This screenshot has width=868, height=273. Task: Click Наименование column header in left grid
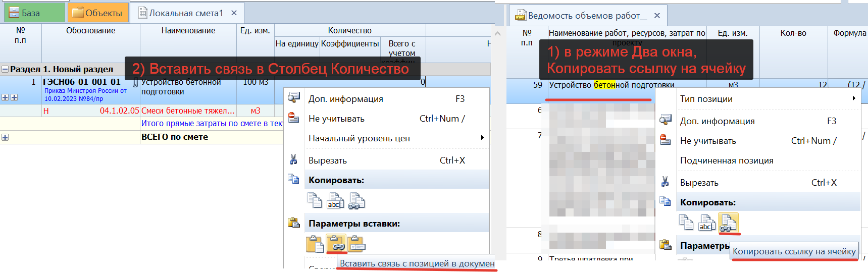tap(188, 31)
